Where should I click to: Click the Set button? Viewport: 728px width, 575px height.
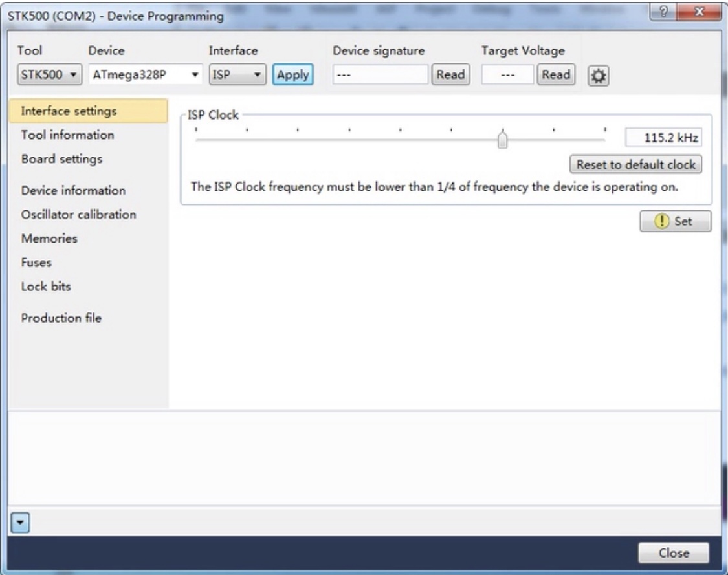click(675, 221)
